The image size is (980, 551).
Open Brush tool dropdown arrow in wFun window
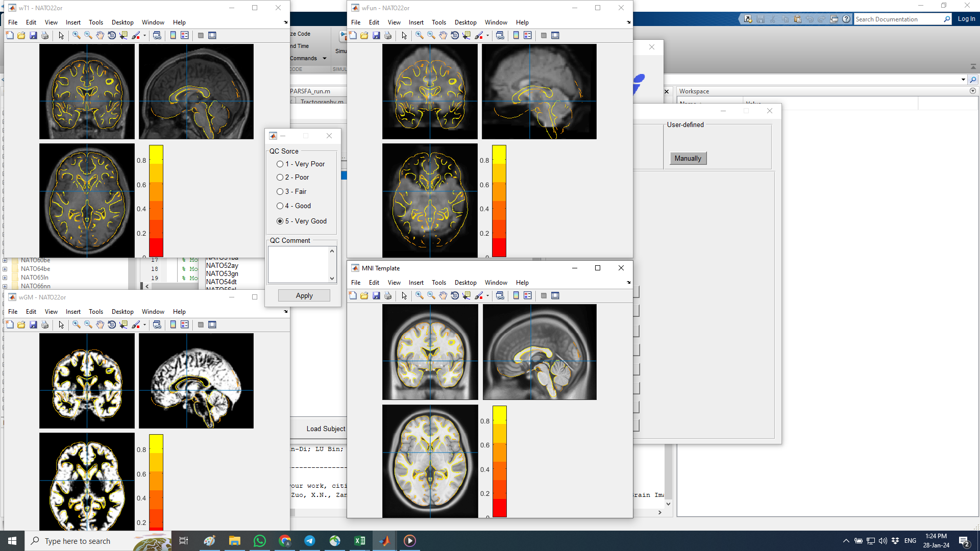(x=487, y=36)
